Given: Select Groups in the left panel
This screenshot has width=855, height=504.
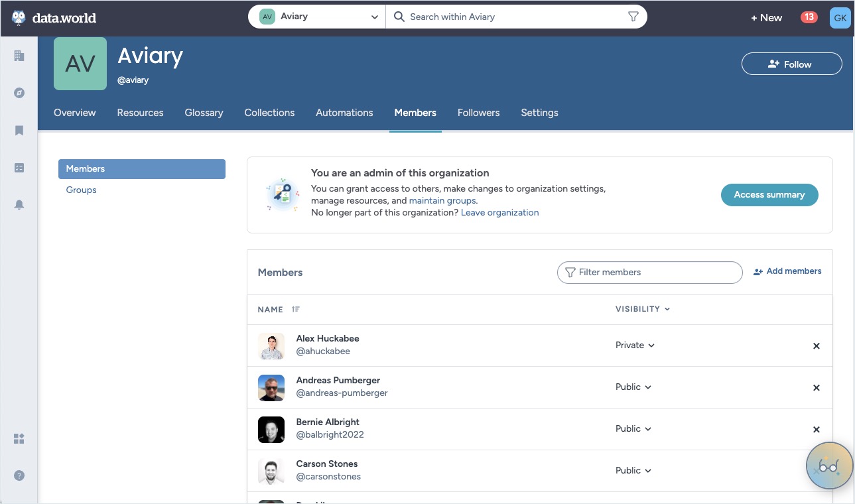Looking at the screenshot, I should [x=81, y=190].
